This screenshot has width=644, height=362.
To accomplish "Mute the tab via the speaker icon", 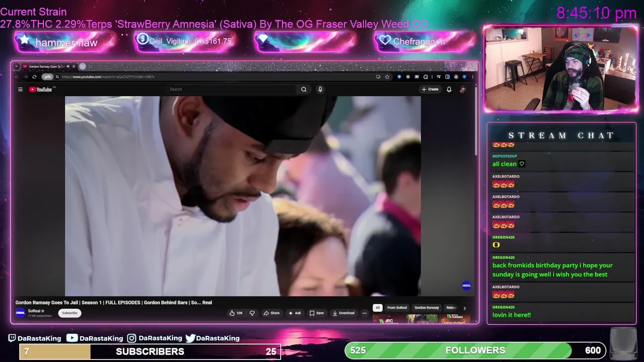I will click(68, 66).
